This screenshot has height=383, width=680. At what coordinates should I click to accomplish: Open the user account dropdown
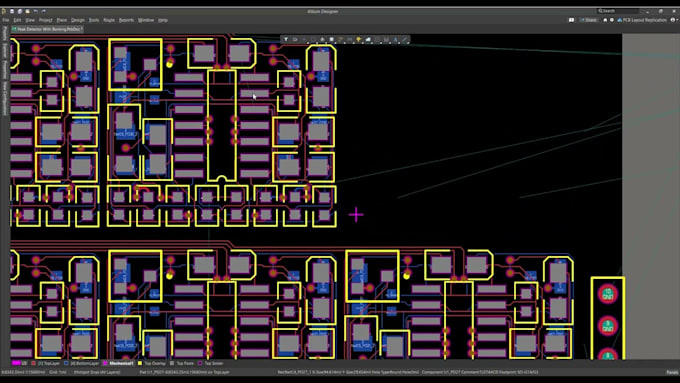point(673,20)
